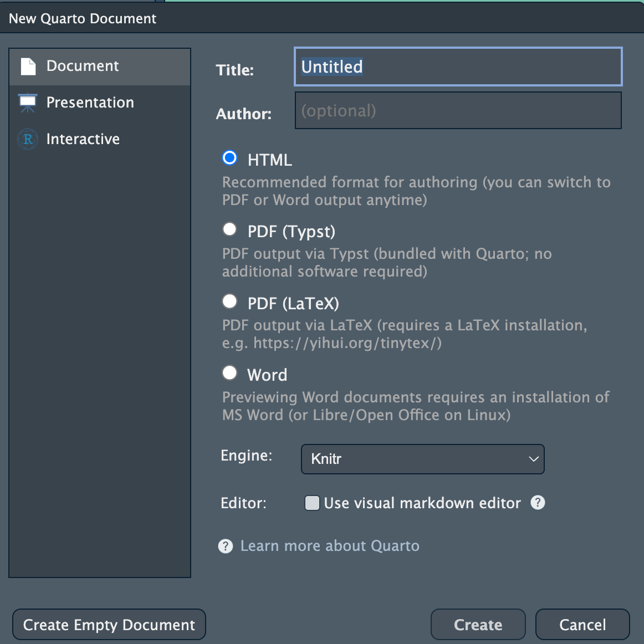Click the 'Author:' label
The width and height of the screenshot is (644, 644).
pos(244,114)
